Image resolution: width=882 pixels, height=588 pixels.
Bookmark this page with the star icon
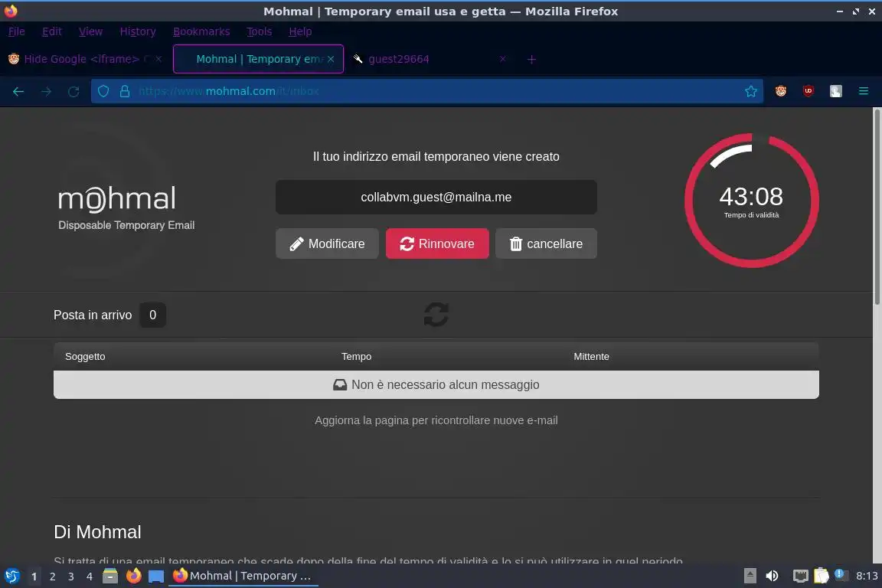751,91
